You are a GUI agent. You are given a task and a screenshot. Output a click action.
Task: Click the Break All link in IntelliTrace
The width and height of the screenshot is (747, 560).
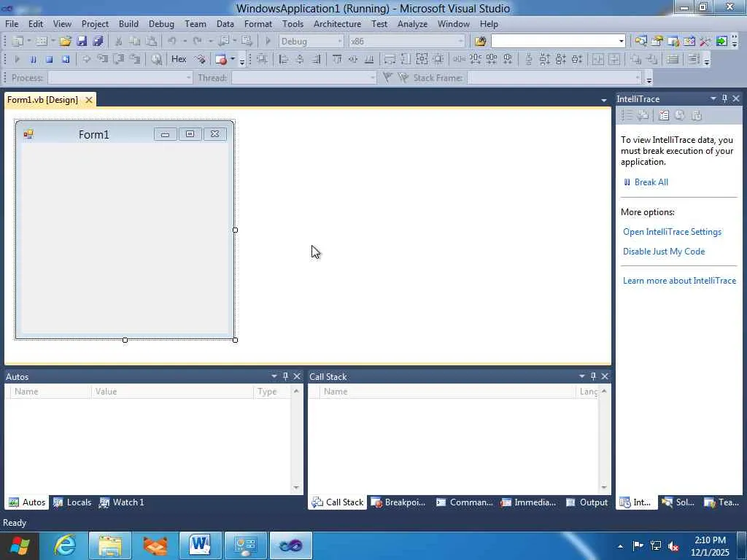pos(651,182)
